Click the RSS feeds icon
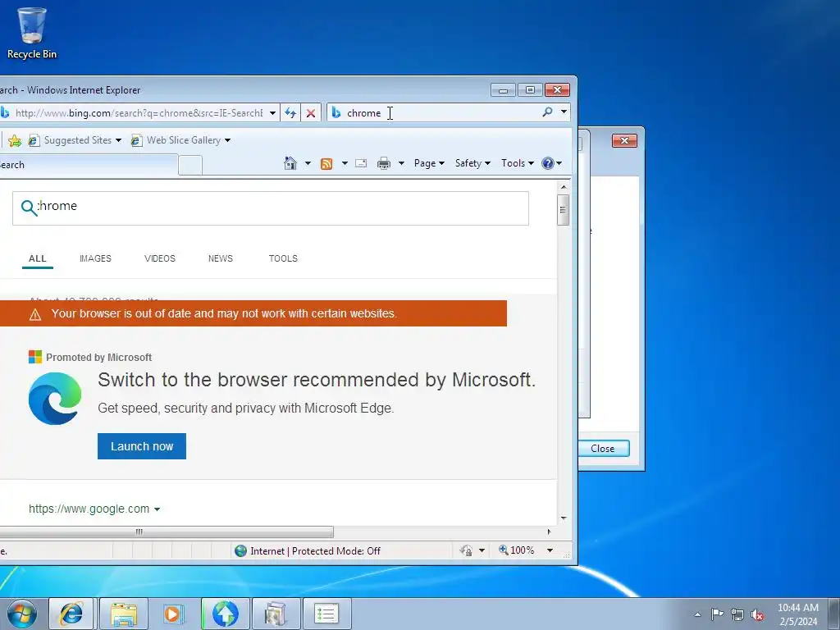The height and width of the screenshot is (630, 840). point(326,163)
